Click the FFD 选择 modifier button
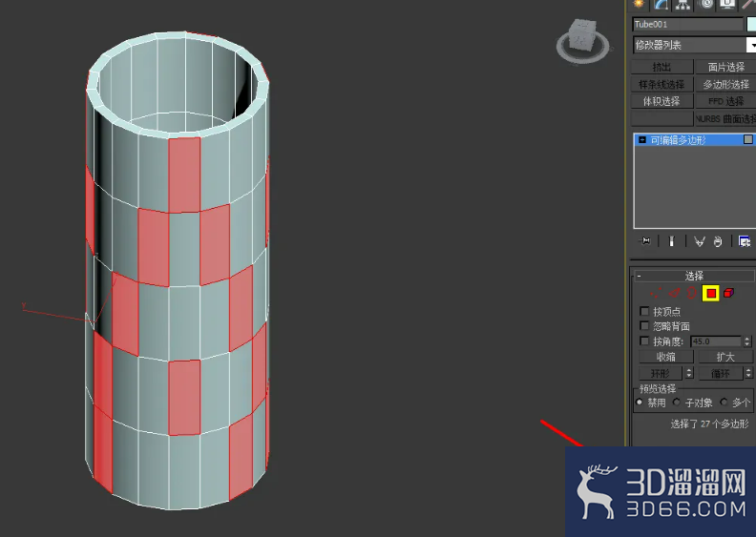The height and width of the screenshot is (537, 756). (x=725, y=101)
